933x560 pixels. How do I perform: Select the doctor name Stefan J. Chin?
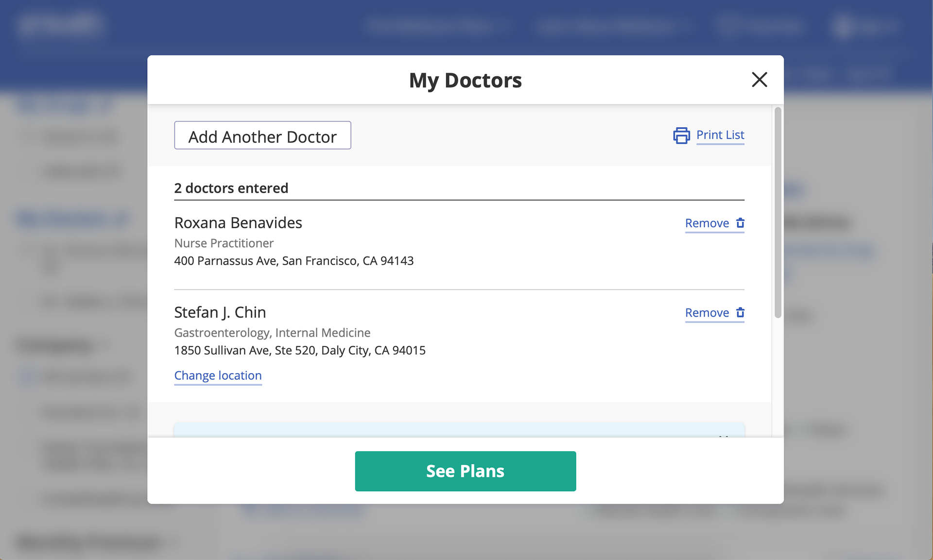coord(220,312)
